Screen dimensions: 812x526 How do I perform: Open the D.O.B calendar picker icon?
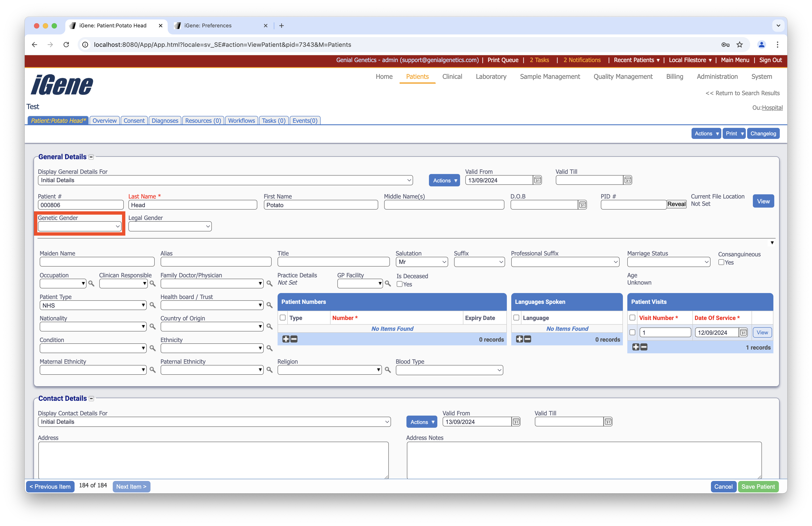582,205
